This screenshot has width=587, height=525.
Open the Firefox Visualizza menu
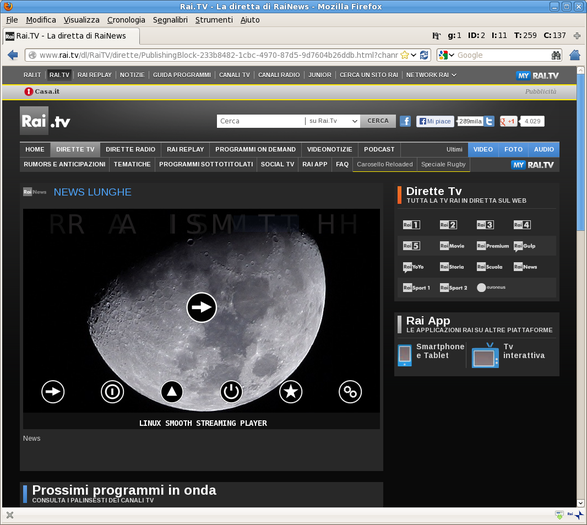[81, 20]
